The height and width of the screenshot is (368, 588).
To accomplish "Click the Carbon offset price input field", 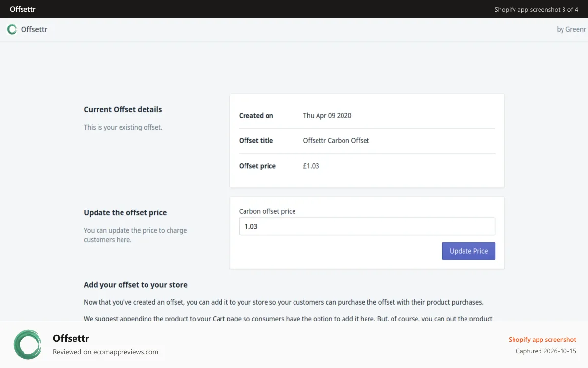I will pos(367,226).
